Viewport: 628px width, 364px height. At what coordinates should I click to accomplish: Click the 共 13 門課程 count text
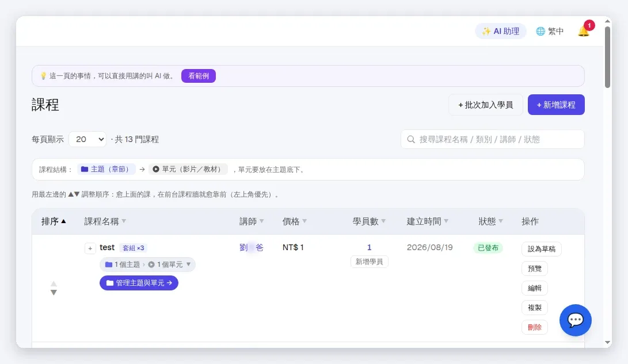[x=136, y=139]
